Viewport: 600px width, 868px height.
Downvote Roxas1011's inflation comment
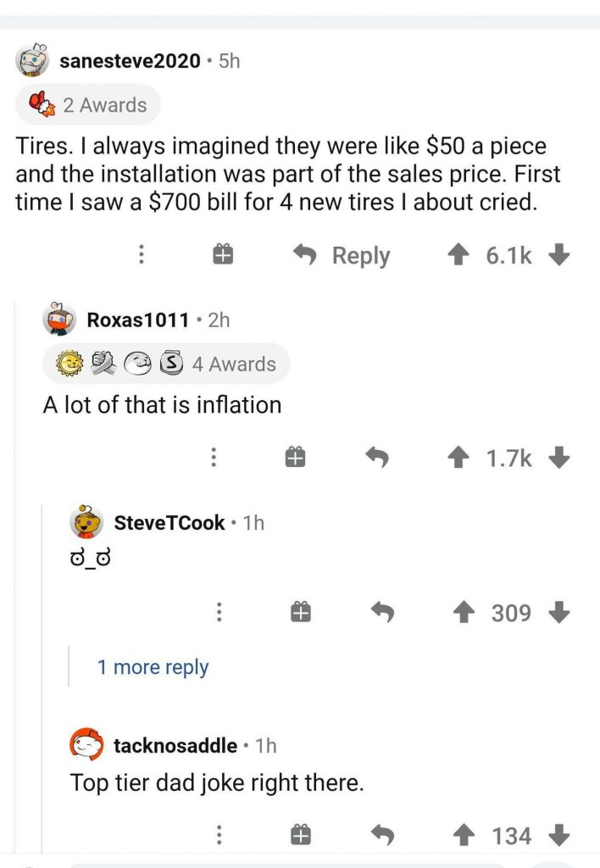(558, 458)
